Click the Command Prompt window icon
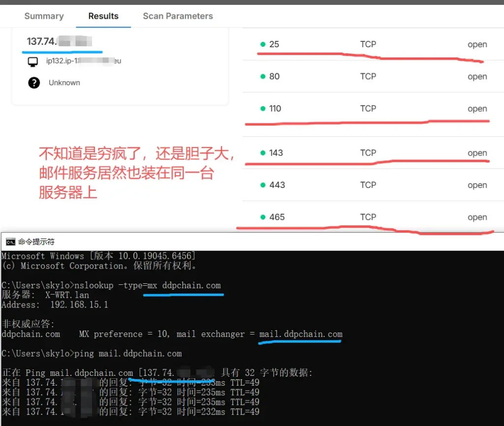Viewport: 504px width, 426px height. (11, 242)
